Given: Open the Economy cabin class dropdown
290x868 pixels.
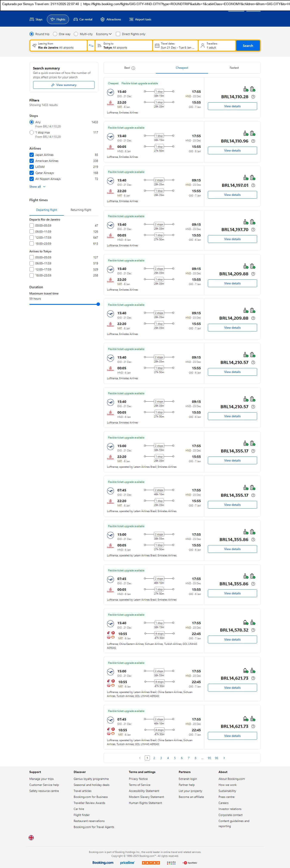Looking at the screenshot, I should (104, 34).
